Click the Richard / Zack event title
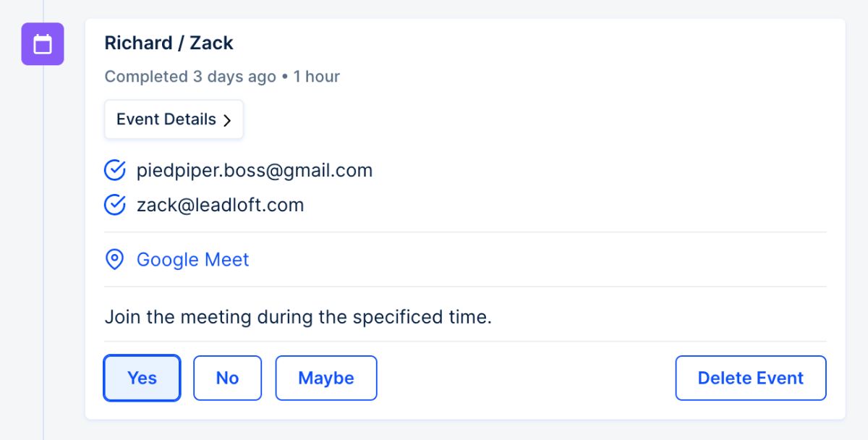The width and height of the screenshot is (868, 440). click(169, 43)
